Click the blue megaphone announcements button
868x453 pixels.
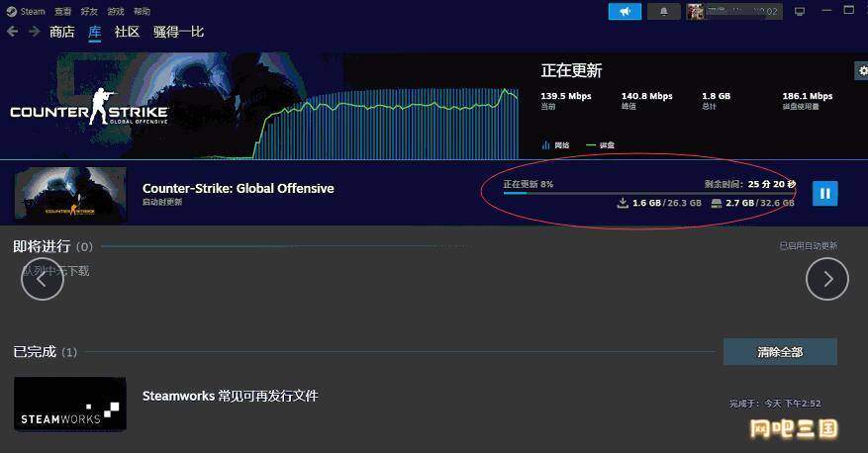pyautogui.click(x=625, y=11)
